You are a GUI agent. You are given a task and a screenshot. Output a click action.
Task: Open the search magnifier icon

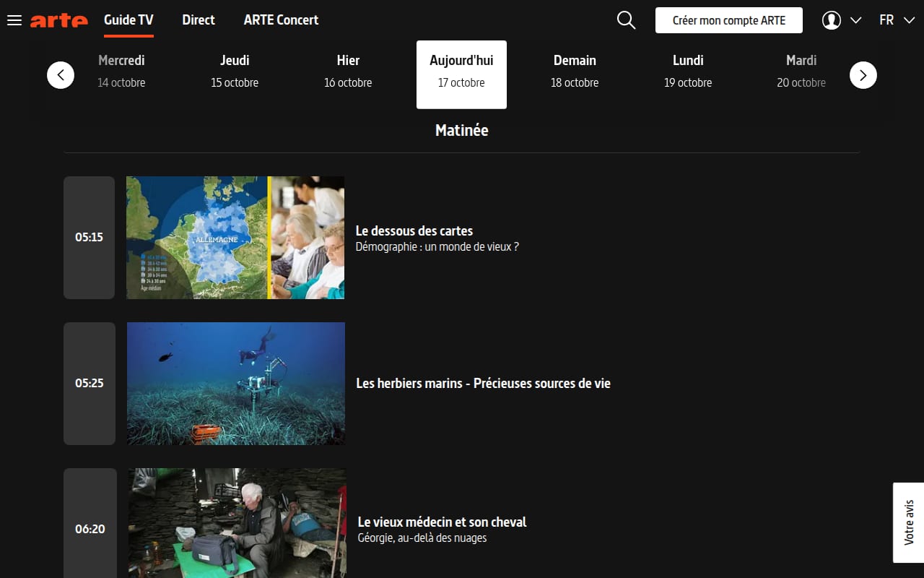coord(627,20)
